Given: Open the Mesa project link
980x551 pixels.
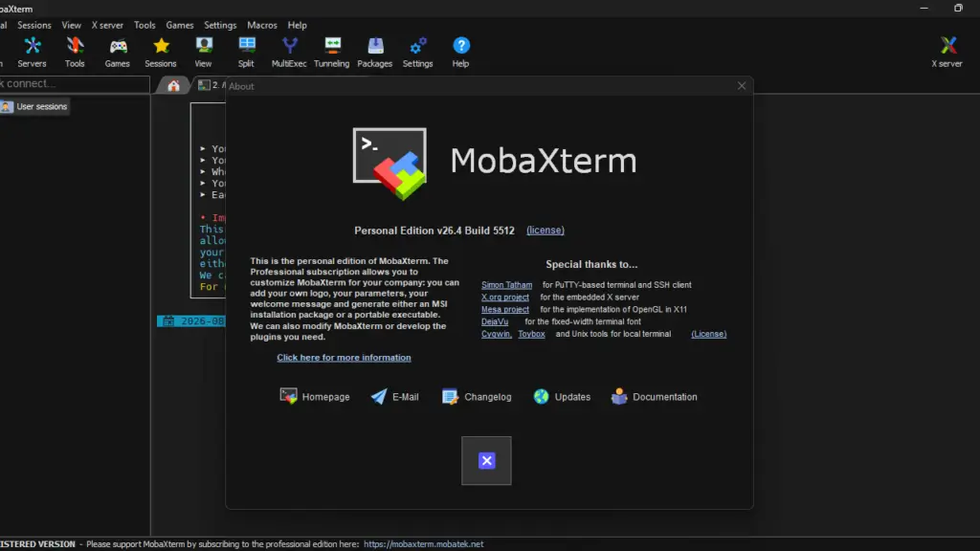Looking at the screenshot, I should tap(505, 309).
